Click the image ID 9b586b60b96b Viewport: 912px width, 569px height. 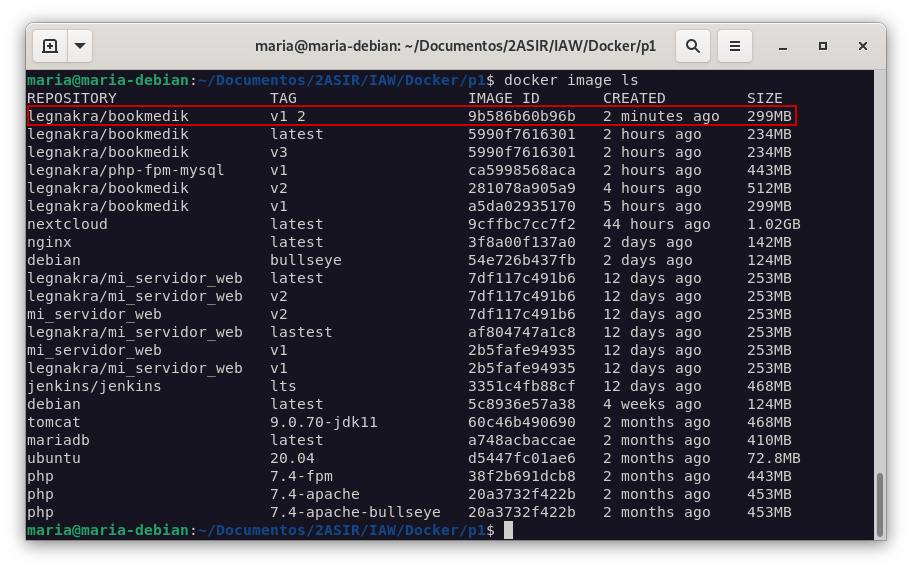tap(521, 116)
